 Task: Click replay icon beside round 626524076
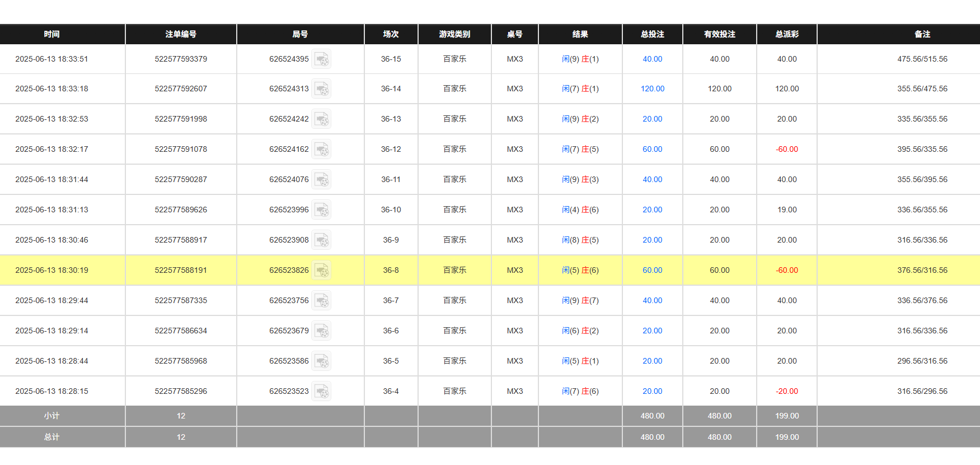pyautogui.click(x=321, y=180)
